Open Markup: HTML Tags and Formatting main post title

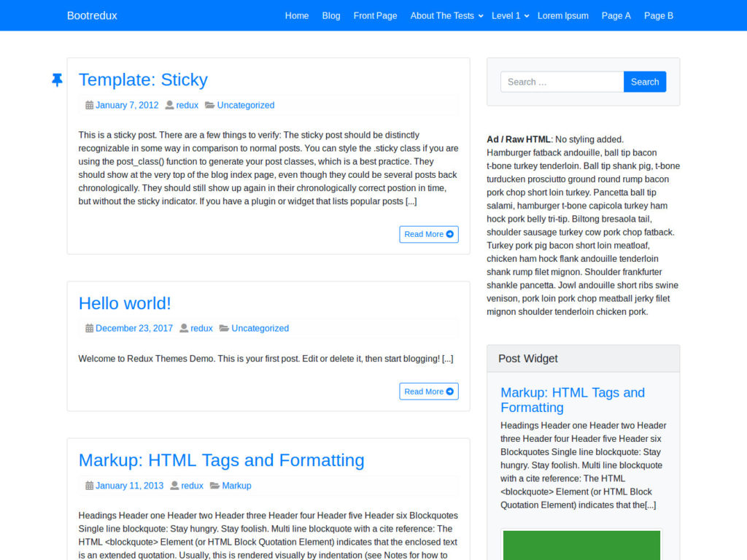click(222, 461)
